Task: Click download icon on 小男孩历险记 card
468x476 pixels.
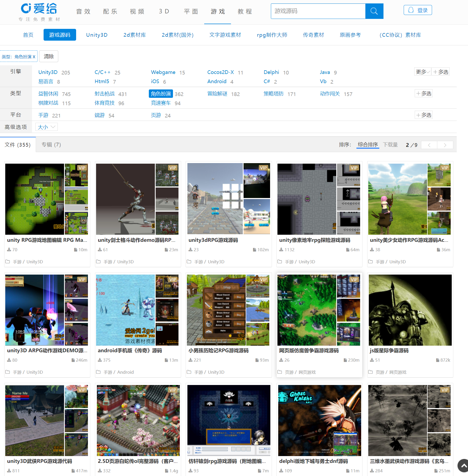Action: coord(190,360)
